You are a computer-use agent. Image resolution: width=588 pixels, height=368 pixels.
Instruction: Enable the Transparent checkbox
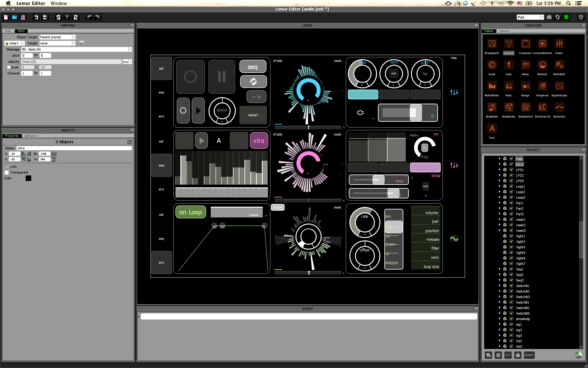tap(7, 173)
